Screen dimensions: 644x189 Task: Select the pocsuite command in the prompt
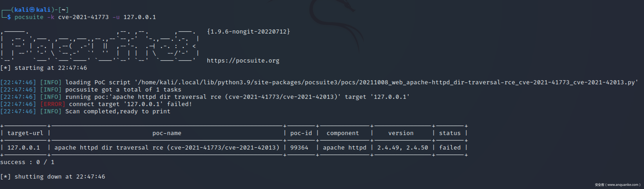(29, 17)
